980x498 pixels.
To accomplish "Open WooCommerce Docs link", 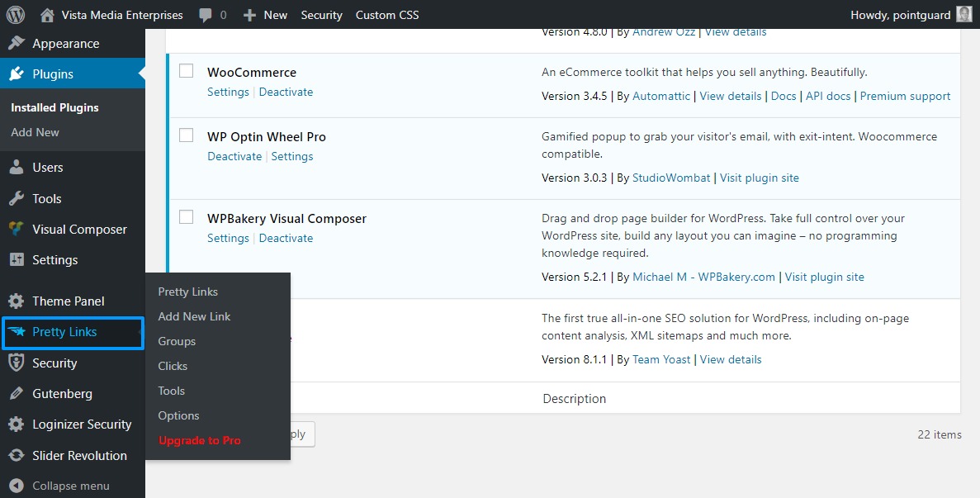I will [784, 97].
